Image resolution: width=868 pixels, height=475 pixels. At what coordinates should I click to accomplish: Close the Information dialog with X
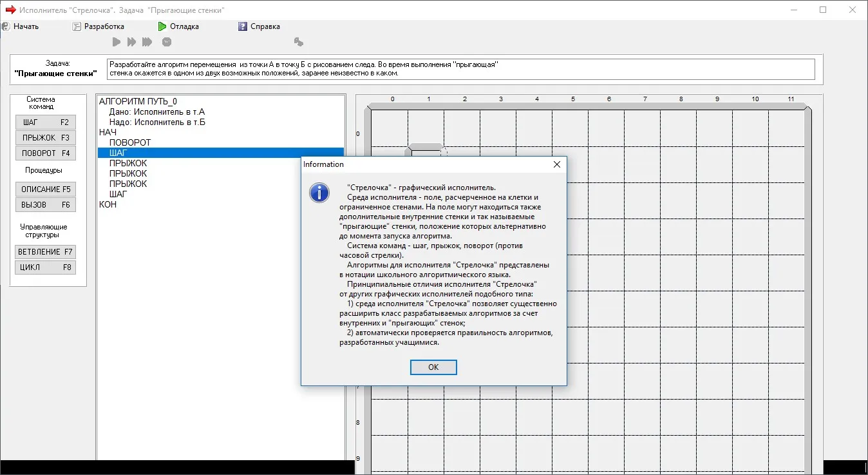pos(557,164)
